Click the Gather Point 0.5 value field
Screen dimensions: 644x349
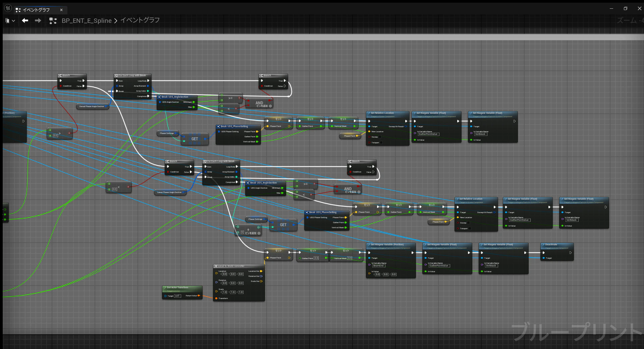316,258
